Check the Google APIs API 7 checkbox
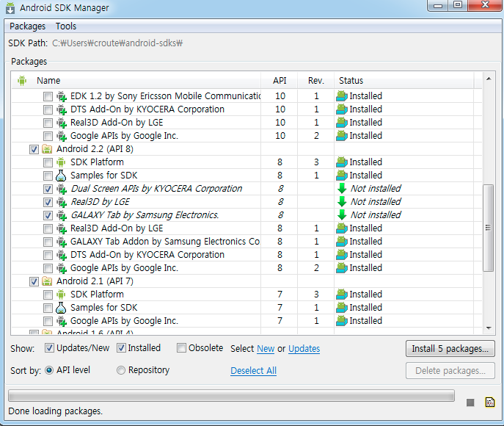504x426 pixels. [x=48, y=321]
